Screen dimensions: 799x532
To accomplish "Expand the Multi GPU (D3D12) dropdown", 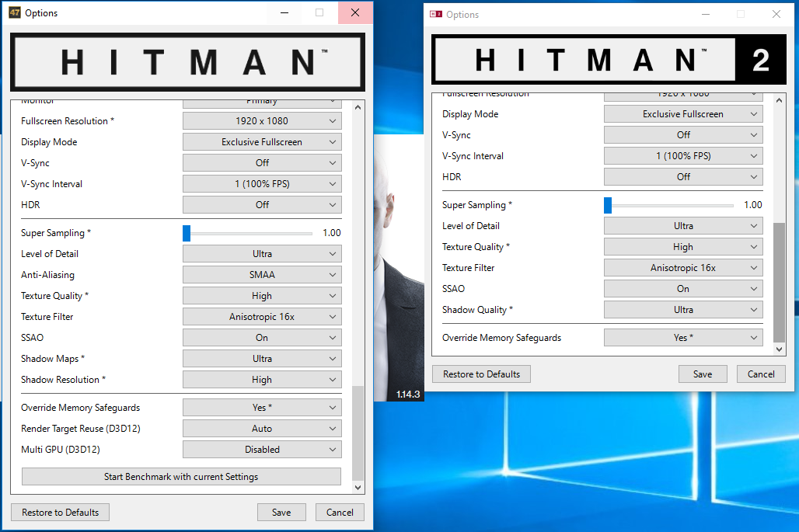I will point(262,449).
